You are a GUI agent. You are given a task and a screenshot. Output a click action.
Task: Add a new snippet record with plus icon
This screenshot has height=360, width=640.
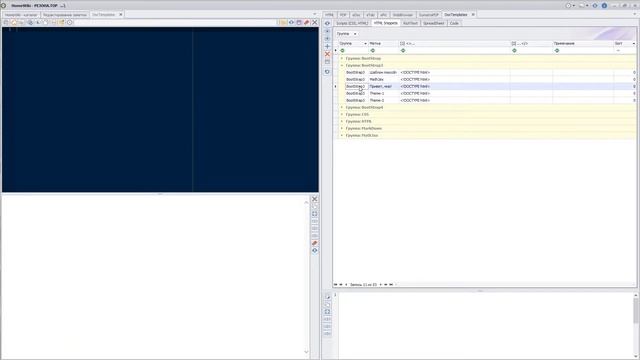click(327, 46)
